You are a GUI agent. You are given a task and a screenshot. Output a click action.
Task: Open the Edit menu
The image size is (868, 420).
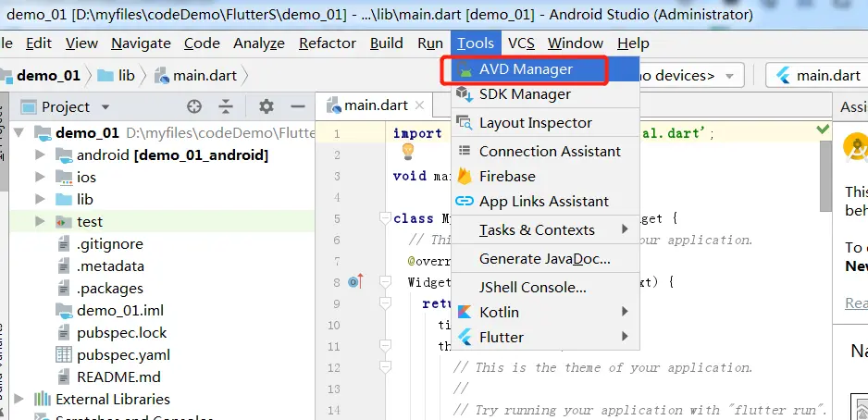point(39,43)
